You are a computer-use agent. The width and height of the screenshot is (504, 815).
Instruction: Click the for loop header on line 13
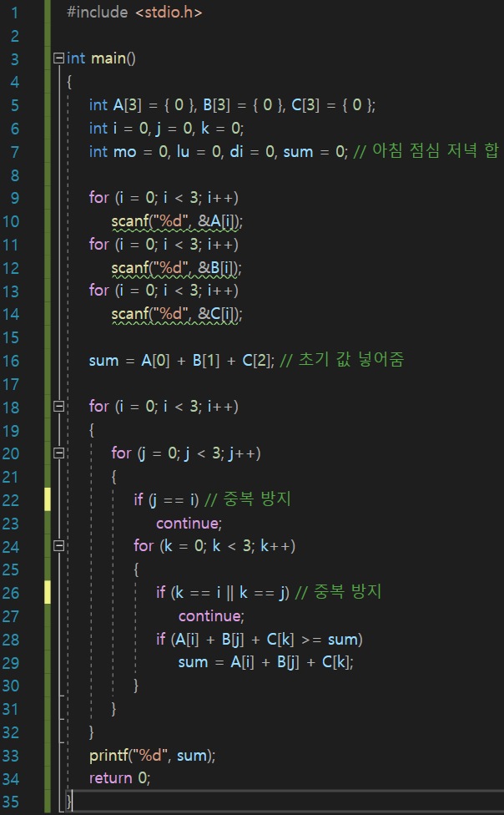coord(164,291)
